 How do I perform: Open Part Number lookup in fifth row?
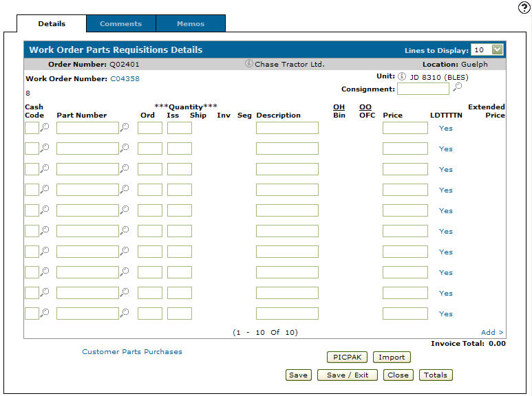125,210
